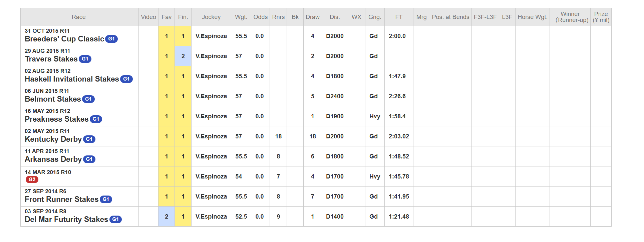Screen dimensions: 644x242
Task: Click the G1 badge beside Travers Stakes
Action: point(85,59)
